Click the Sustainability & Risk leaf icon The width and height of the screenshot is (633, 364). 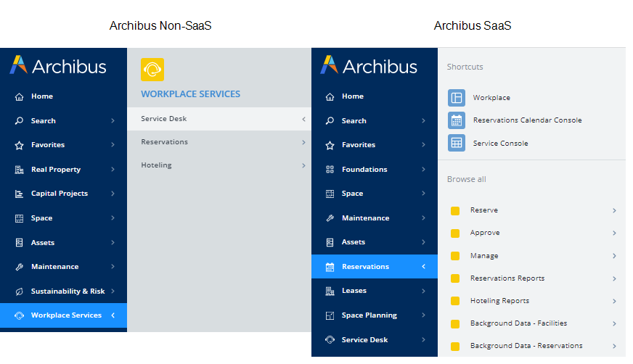click(x=19, y=291)
